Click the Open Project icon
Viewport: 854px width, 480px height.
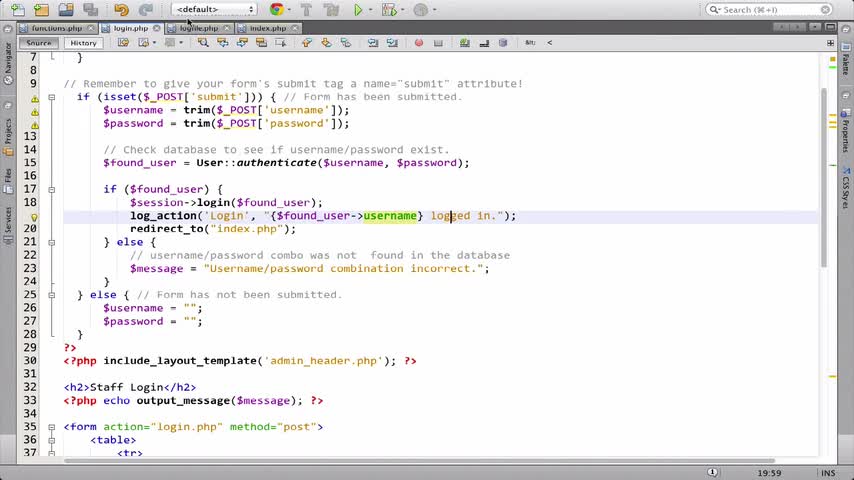pyautogui.click(x=66, y=9)
